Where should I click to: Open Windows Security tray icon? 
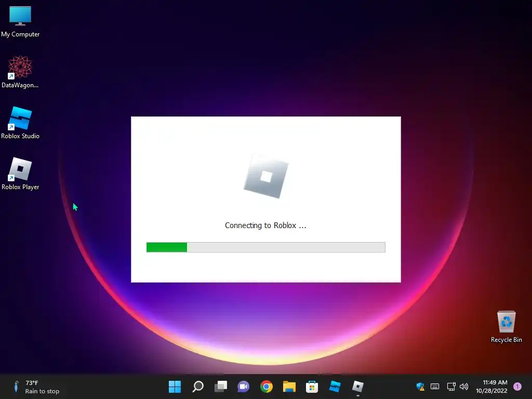click(420, 387)
